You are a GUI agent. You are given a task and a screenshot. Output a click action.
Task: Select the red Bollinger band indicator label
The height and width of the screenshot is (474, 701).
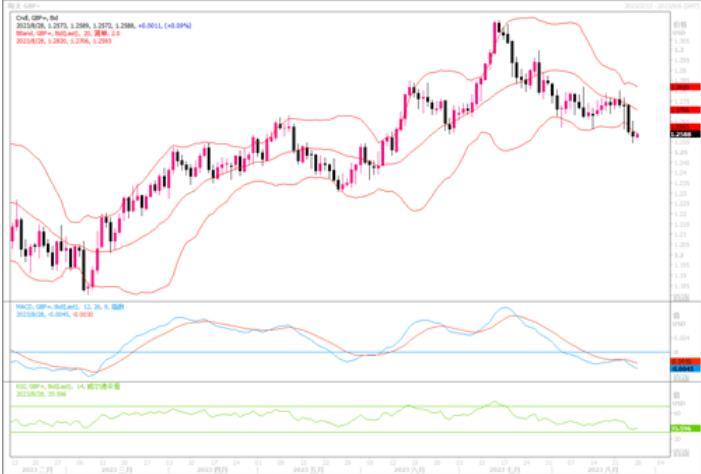pyautogui.click(x=68, y=34)
